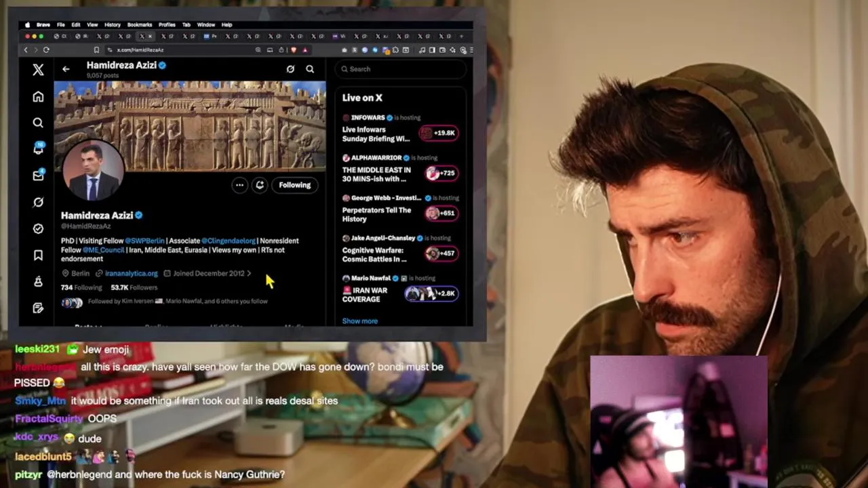Open Grok in the X sidebar
This screenshot has width=868, height=488.
coord(38,202)
